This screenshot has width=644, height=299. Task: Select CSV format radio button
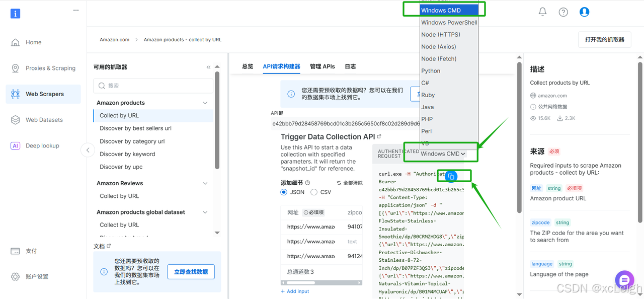[314, 192]
